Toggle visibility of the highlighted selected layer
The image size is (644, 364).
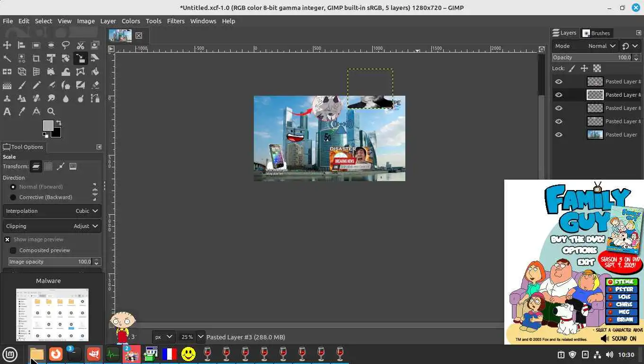tap(559, 95)
